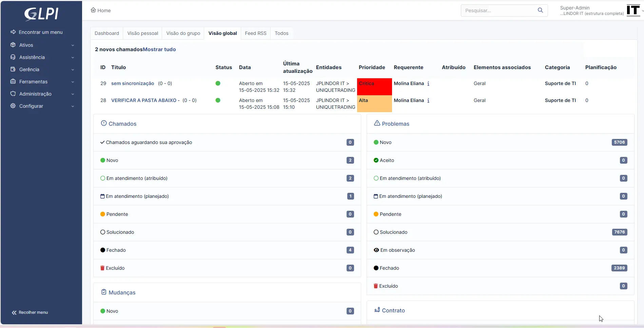Click the Home house icon

pyautogui.click(x=93, y=10)
